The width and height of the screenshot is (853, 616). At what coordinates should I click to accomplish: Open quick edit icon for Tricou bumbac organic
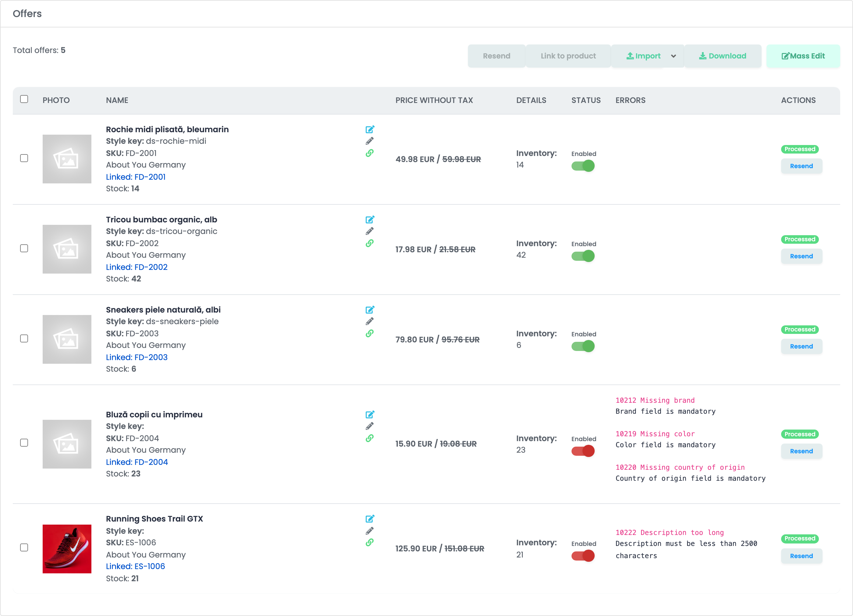370,220
